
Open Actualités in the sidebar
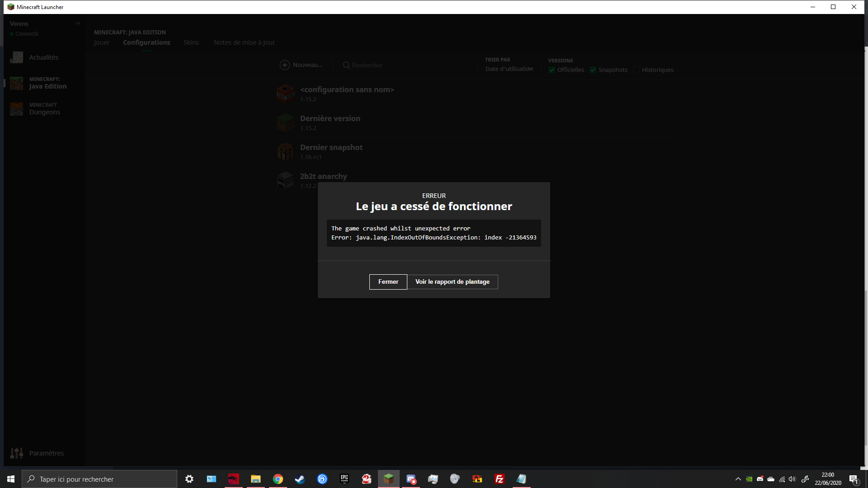coord(44,57)
